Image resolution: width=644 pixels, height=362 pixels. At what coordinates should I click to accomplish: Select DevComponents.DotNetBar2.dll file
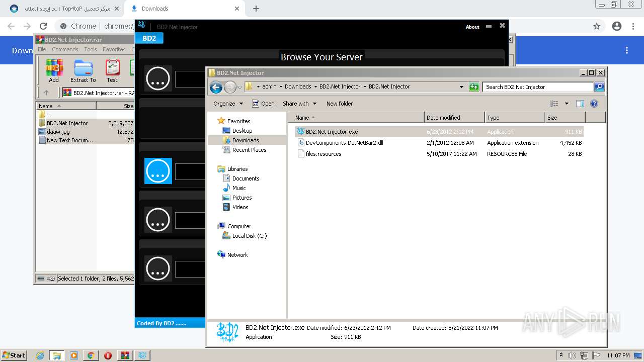(x=439, y=143)
